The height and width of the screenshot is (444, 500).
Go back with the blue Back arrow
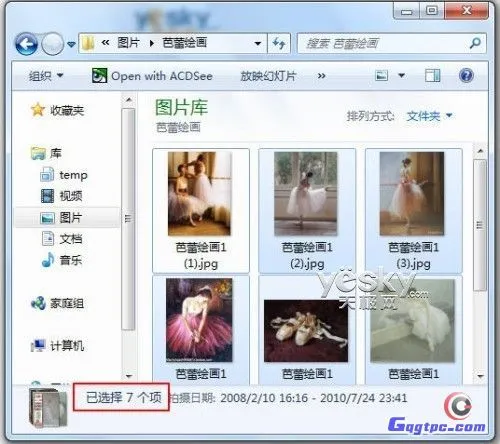(x=26, y=43)
